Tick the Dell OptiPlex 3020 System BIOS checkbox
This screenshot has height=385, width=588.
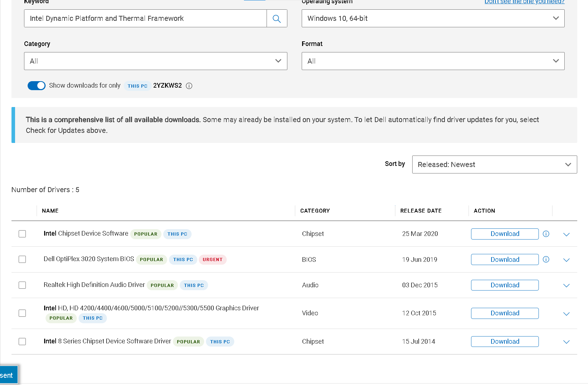[22, 259]
